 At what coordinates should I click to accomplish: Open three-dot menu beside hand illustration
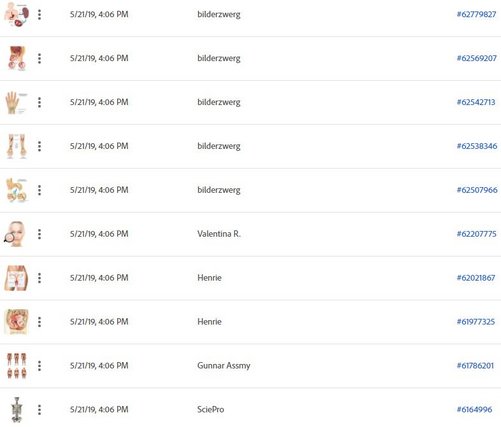click(x=39, y=102)
